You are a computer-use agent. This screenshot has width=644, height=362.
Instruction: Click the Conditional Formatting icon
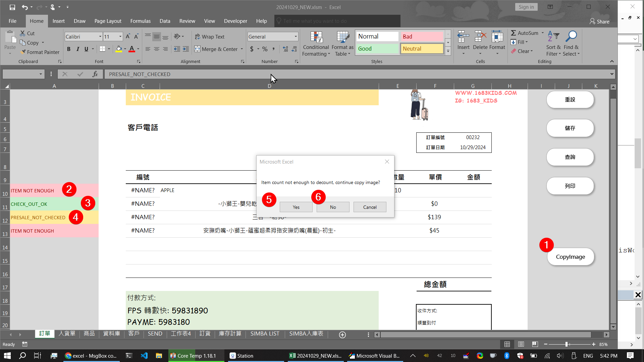(316, 38)
